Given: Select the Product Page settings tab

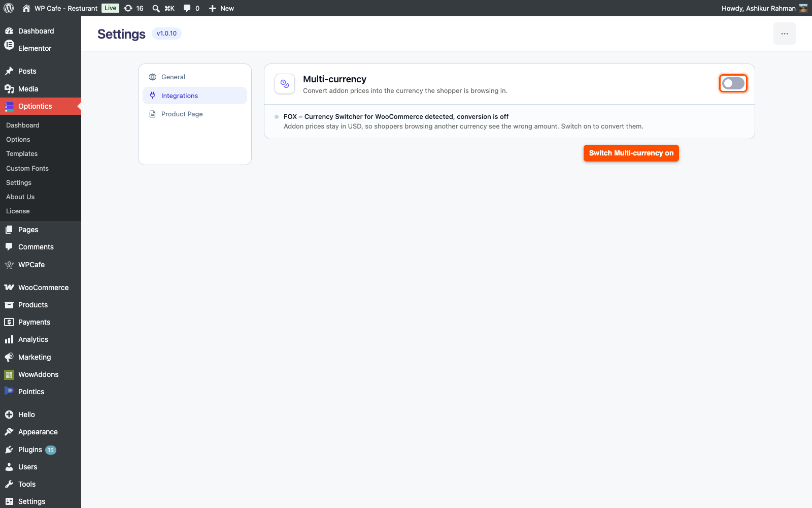Looking at the screenshot, I should 195,114.
